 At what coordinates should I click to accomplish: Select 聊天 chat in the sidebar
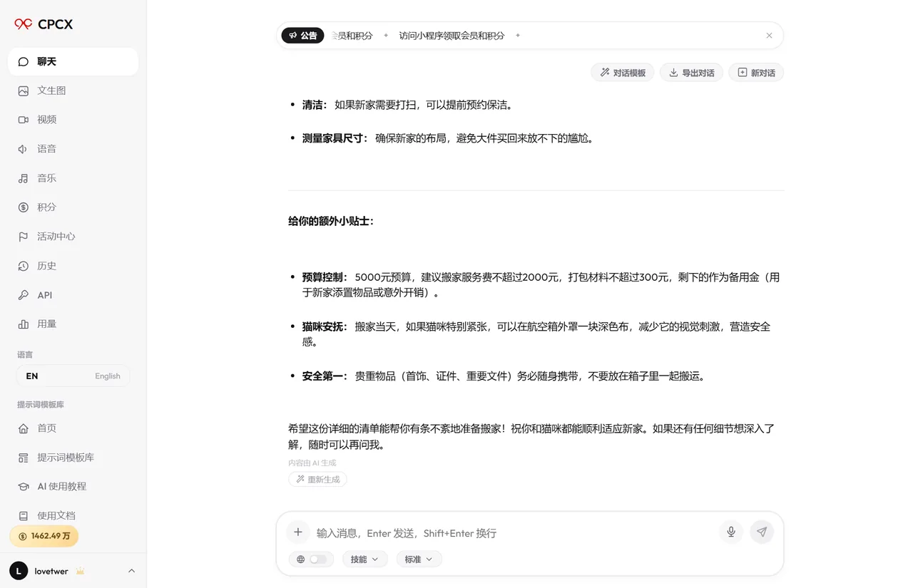tap(73, 61)
